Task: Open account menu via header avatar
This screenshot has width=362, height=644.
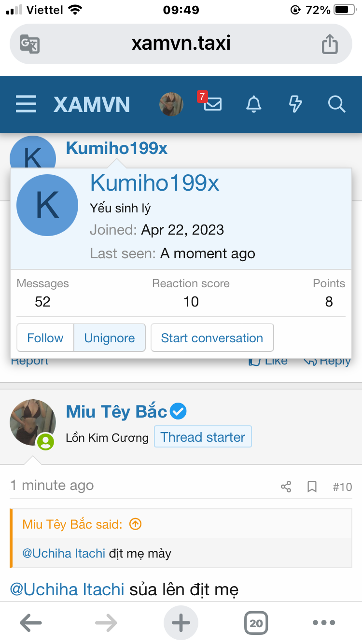Action: (x=171, y=104)
